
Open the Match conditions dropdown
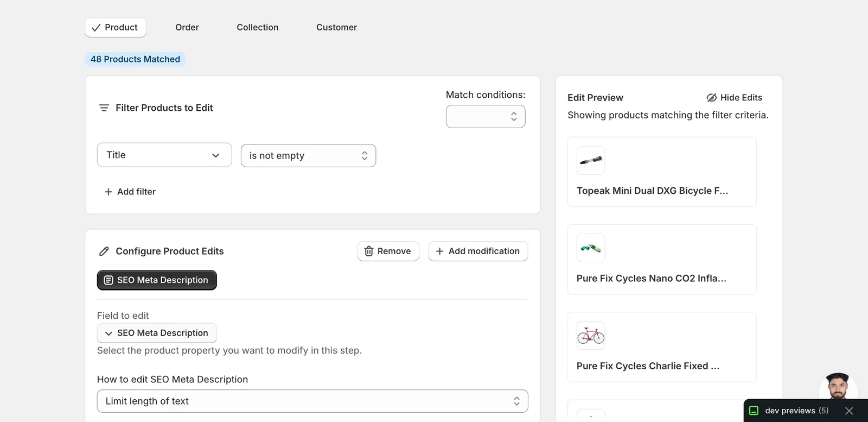(x=486, y=117)
